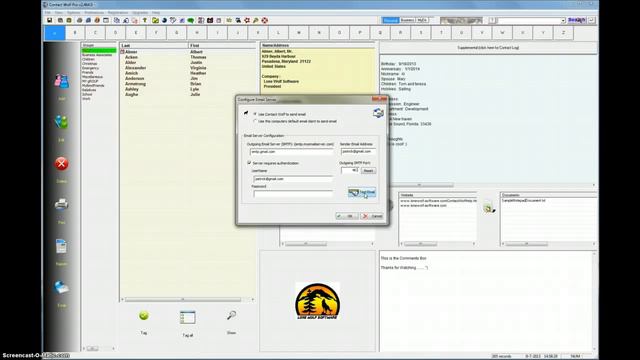Click the magnifier Show icon
This screenshot has width=640, height=360.
[x=231, y=315]
